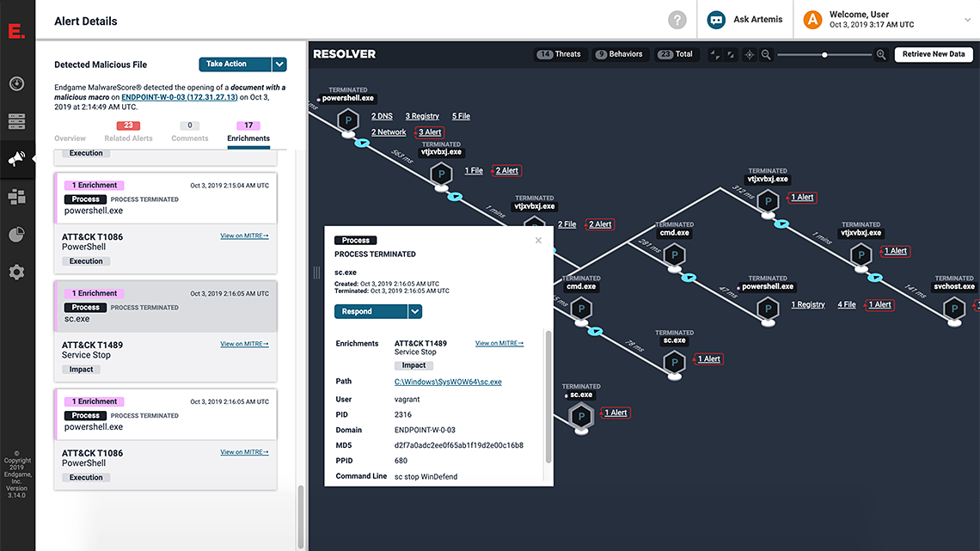Image resolution: width=980 pixels, height=551 pixels.
Task: Open the 2 DNS link
Action: (382, 116)
